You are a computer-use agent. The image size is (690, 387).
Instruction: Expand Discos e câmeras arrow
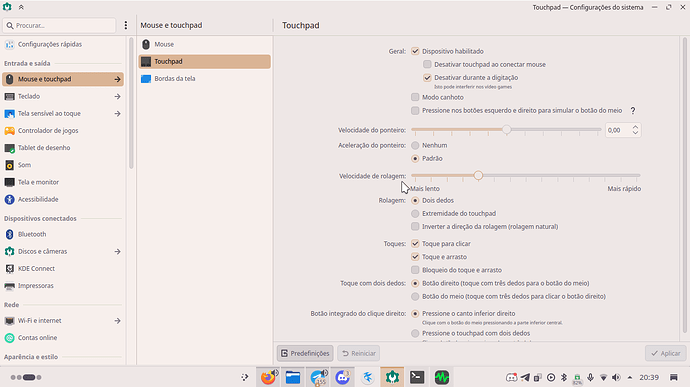[117, 251]
